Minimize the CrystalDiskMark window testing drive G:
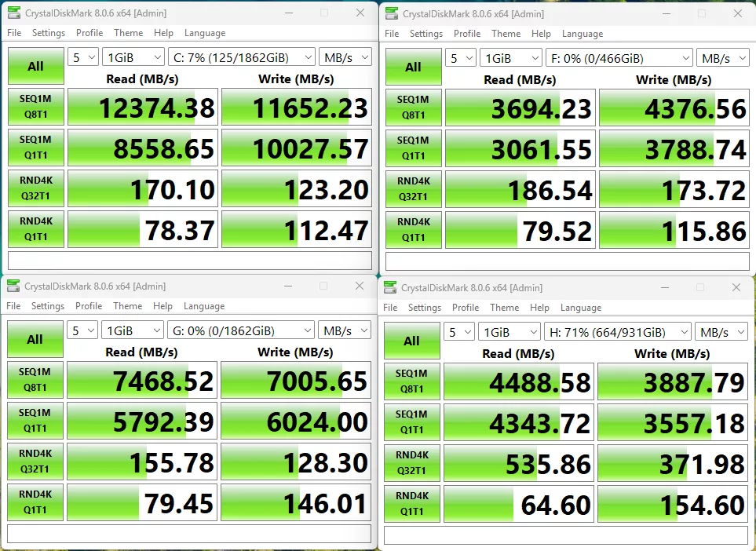756x551 pixels. tap(287, 286)
